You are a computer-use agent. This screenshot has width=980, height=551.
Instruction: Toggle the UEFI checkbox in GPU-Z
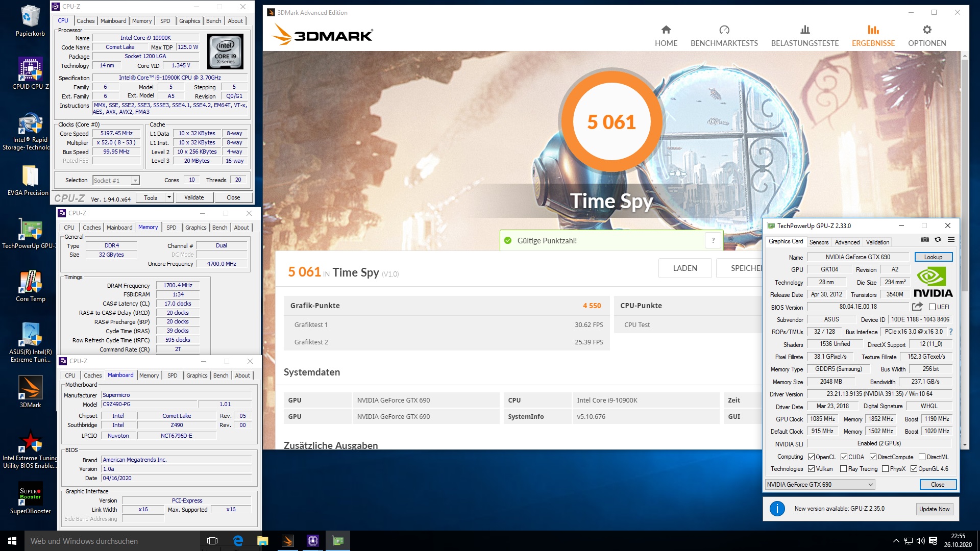(932, 307)
